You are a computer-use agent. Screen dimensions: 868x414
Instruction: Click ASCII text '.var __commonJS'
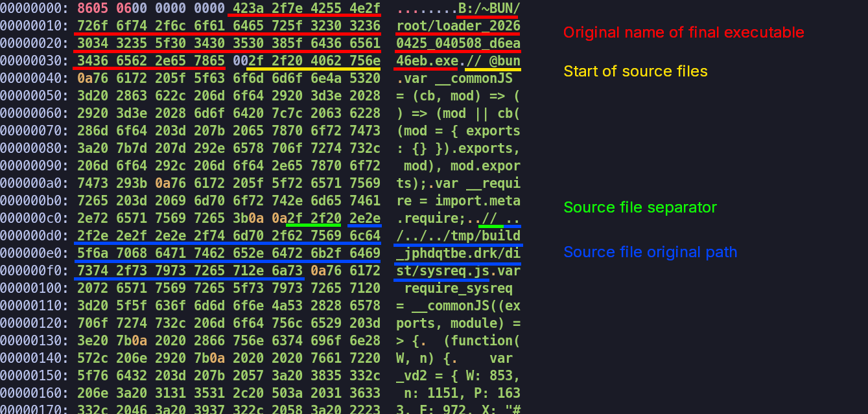[454, 78]
